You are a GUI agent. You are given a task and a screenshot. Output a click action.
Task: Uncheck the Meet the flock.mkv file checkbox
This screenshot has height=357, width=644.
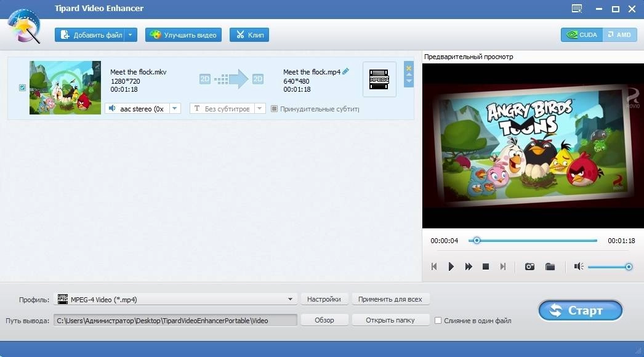(23, 87)
